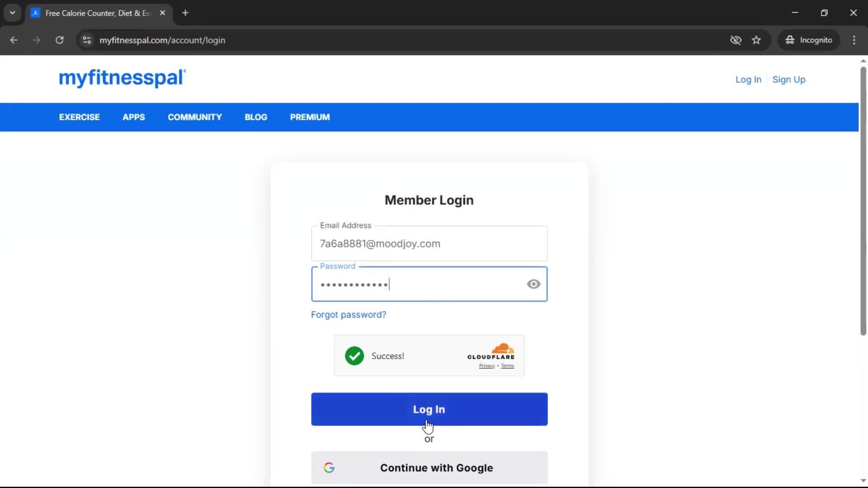Reload the page with refresh icon
The width and height of the screenshot is (868, 488).
pos(59,40)
